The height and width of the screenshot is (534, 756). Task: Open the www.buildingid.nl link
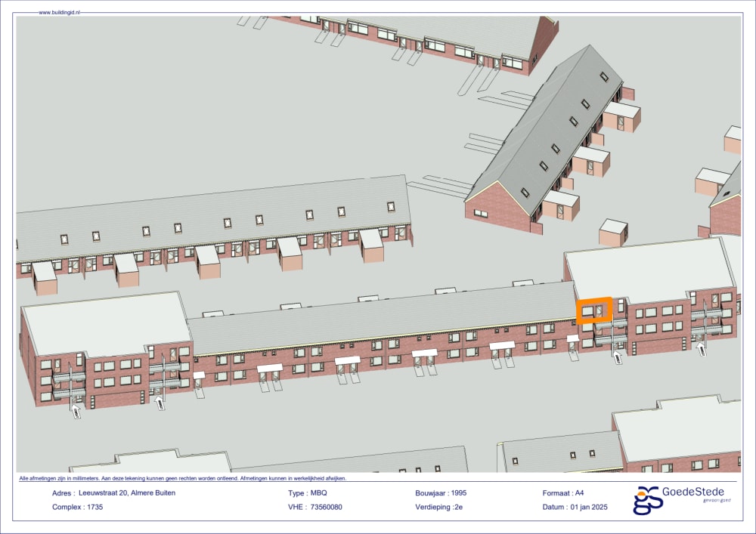[x=59, y=13]
